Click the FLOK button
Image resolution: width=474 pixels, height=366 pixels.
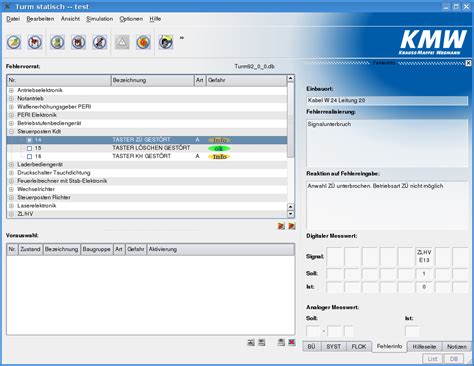coord(359,347)
